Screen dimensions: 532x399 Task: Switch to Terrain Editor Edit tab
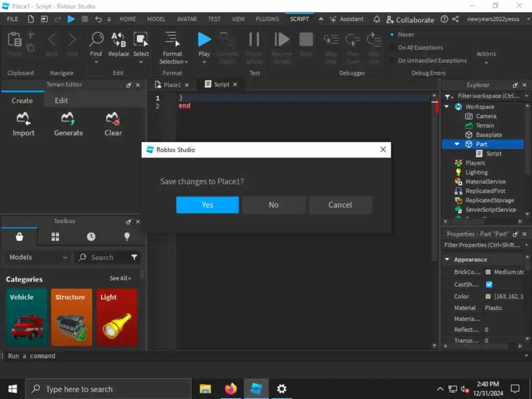[x=61, y=100]
